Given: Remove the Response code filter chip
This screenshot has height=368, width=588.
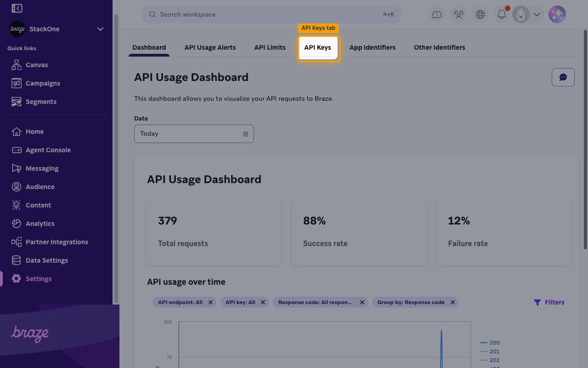Looking at the screenshot, I should (362, 302).
